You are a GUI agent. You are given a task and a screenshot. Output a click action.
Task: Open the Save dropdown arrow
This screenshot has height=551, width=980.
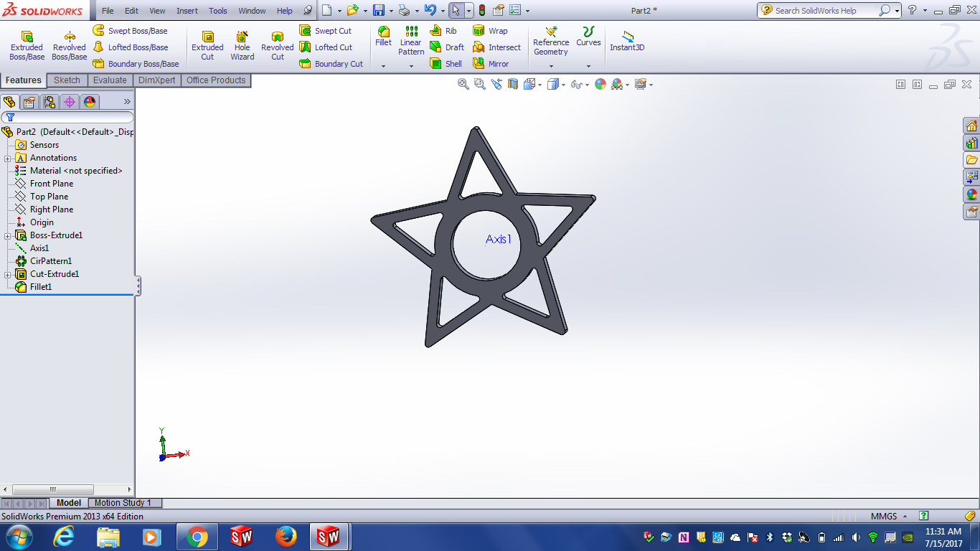(391, 11)
